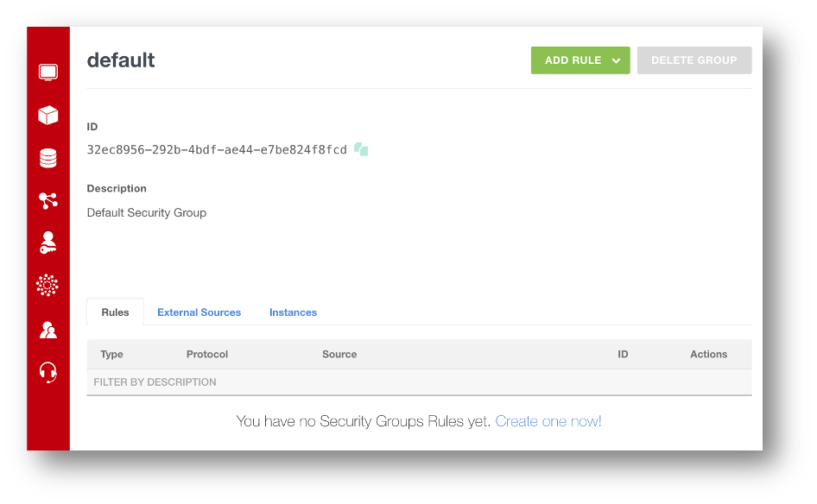Click the ADD RULE button

click(x=572, y=60)
